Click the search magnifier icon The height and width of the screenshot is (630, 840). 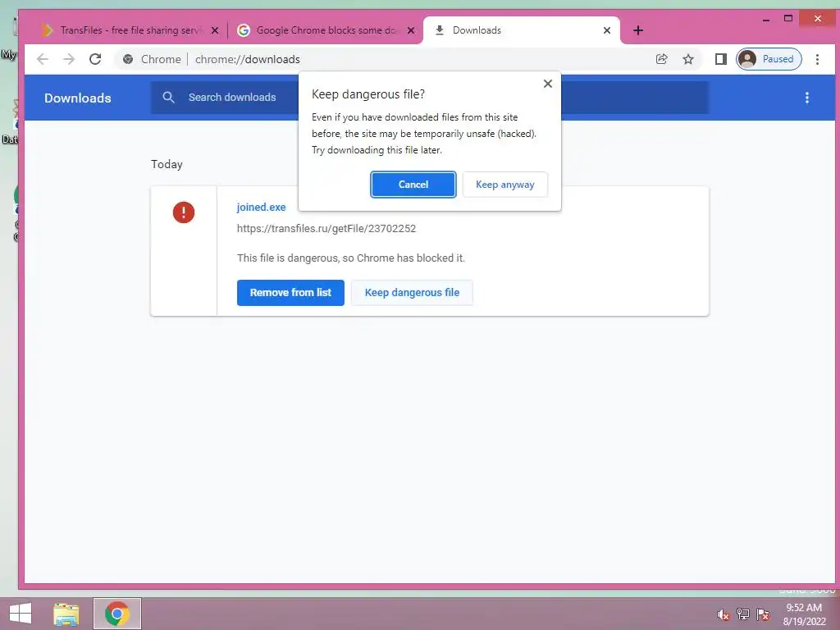pos(168,98)
